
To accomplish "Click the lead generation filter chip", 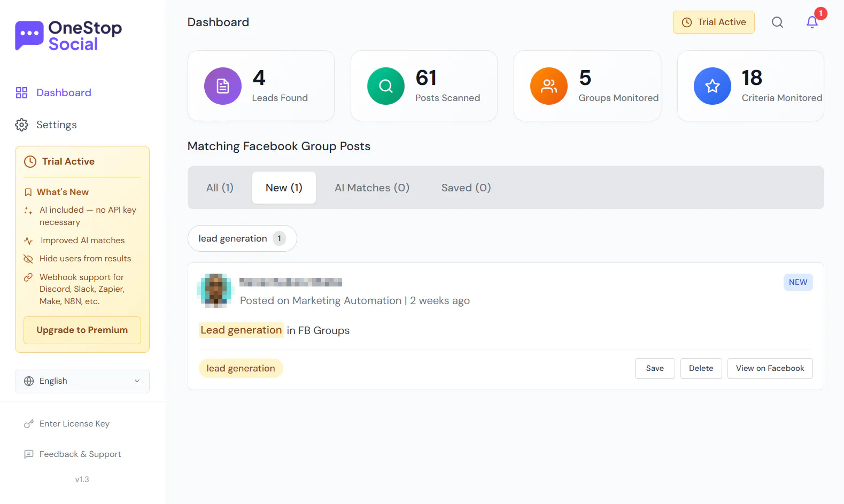I will (x=242, y=238).
